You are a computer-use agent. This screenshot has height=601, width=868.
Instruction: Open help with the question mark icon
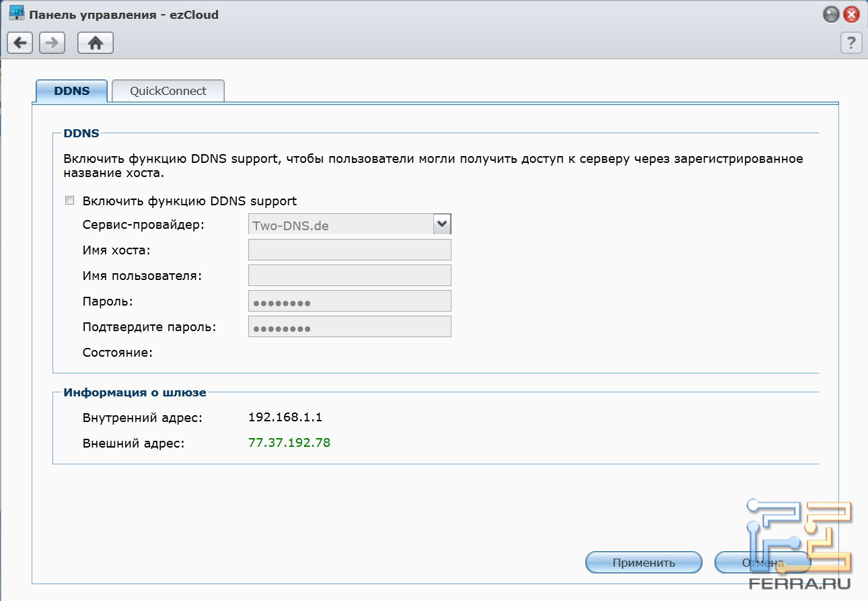point(851,43)
